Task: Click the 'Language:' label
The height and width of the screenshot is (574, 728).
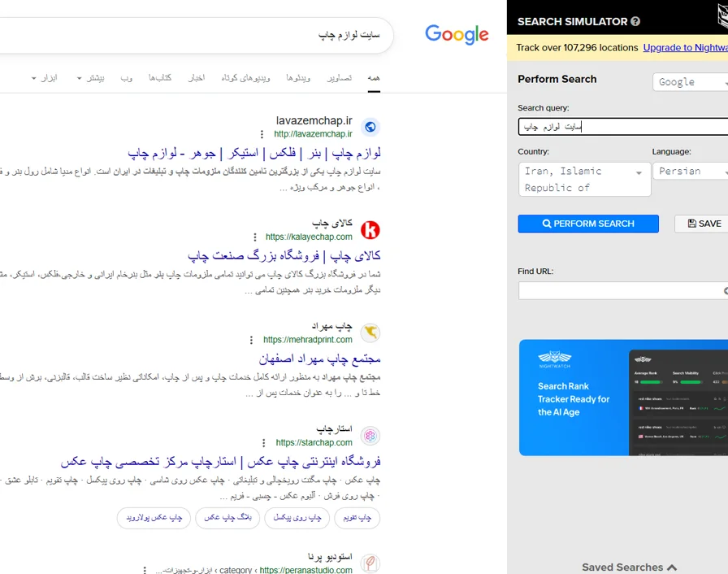Action: pos(671,152)
